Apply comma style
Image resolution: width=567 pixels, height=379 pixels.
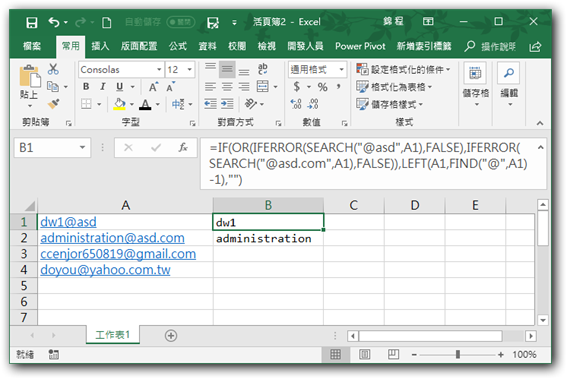[x=338, y=86]
